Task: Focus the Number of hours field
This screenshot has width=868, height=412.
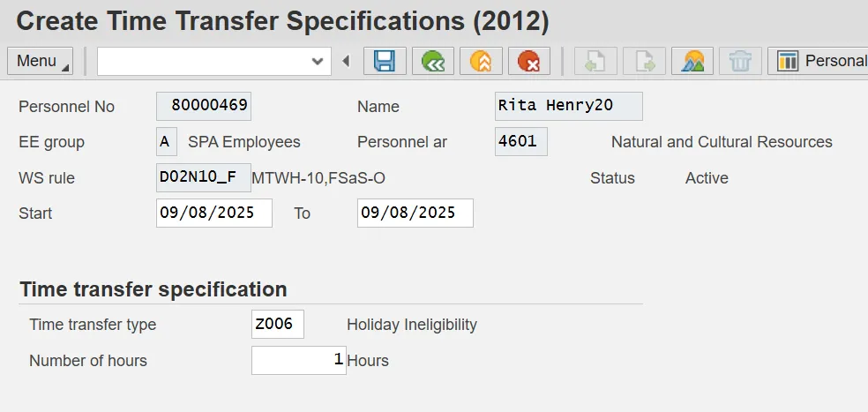Action: click(298, 360)
